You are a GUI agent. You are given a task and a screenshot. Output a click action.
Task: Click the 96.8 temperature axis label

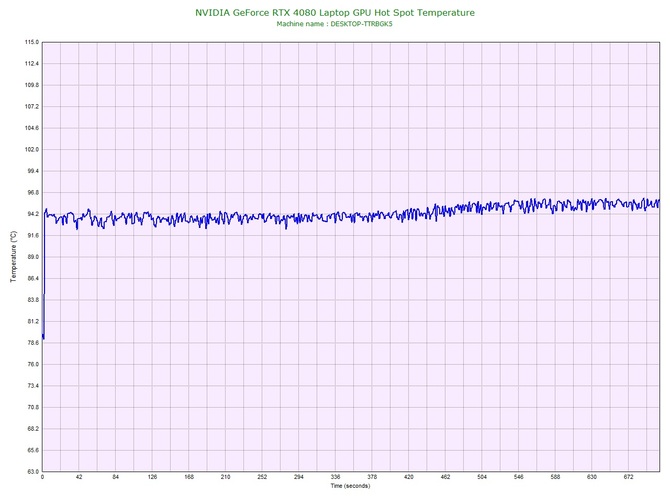coord(33,193)
